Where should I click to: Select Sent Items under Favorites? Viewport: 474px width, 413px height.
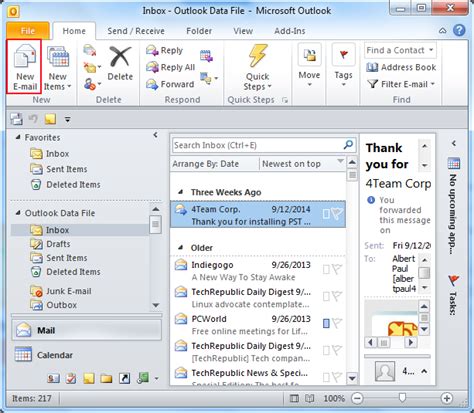click(x=59, y=169)
